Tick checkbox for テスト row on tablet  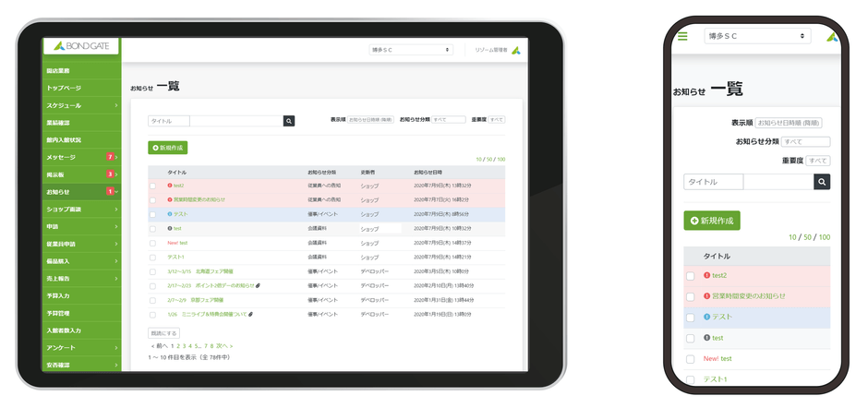click(x=152, y=214)
